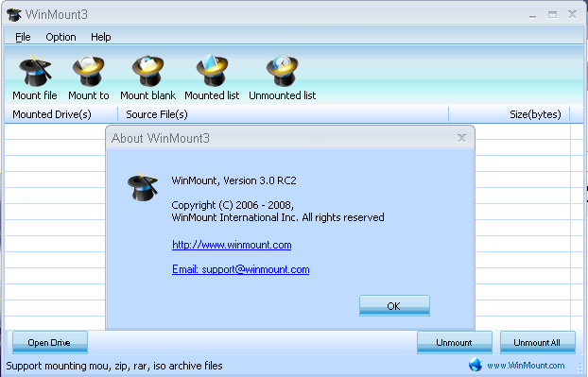The image size is (588, 377).
Task: Minimize the WinMount3 window
Action: pos(532,15)
